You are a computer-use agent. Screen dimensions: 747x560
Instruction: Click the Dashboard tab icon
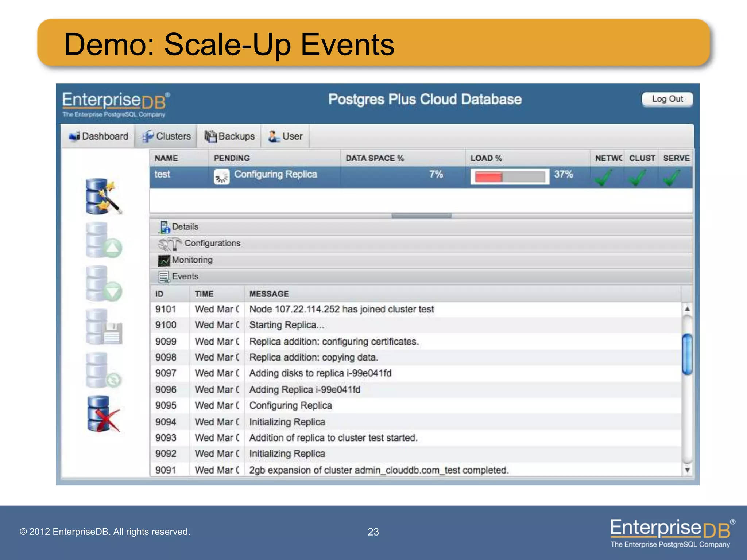tap(74, 136)
